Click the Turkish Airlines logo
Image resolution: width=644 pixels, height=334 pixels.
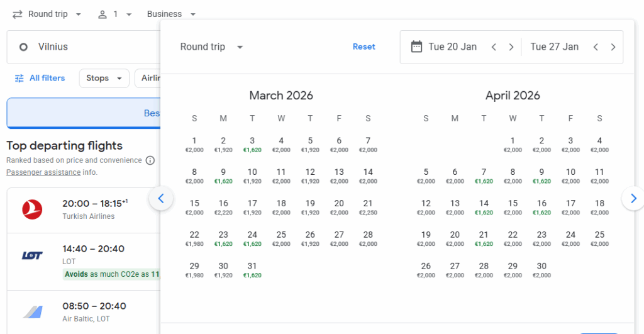[x=32, y=209]
